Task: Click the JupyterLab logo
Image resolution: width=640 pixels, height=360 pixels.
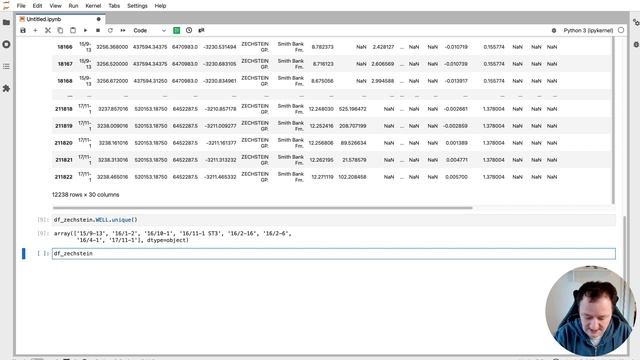Action: tap(6, 6)
